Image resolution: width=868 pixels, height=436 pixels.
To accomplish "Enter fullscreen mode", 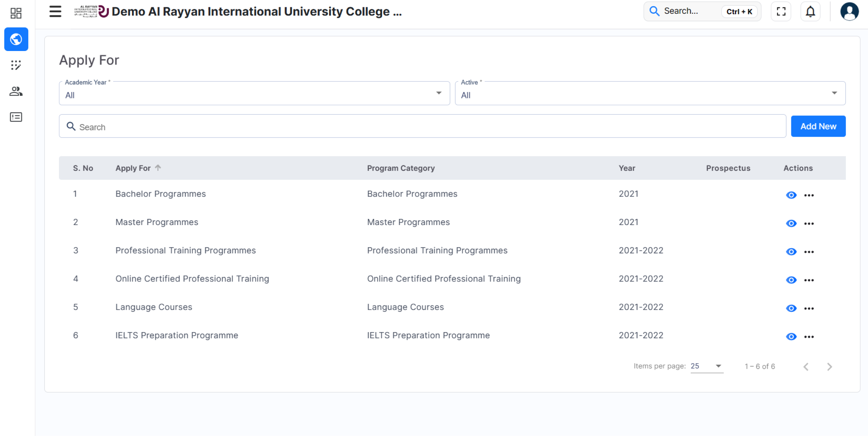I will click(x=781, y=12).
